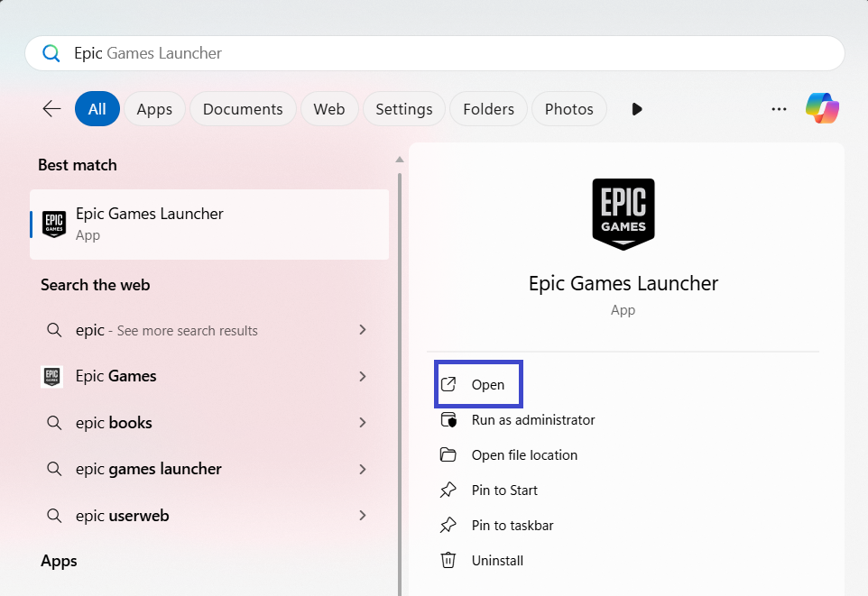
Task: Switch to the Apps filter tab
Action: coord(154,108)
